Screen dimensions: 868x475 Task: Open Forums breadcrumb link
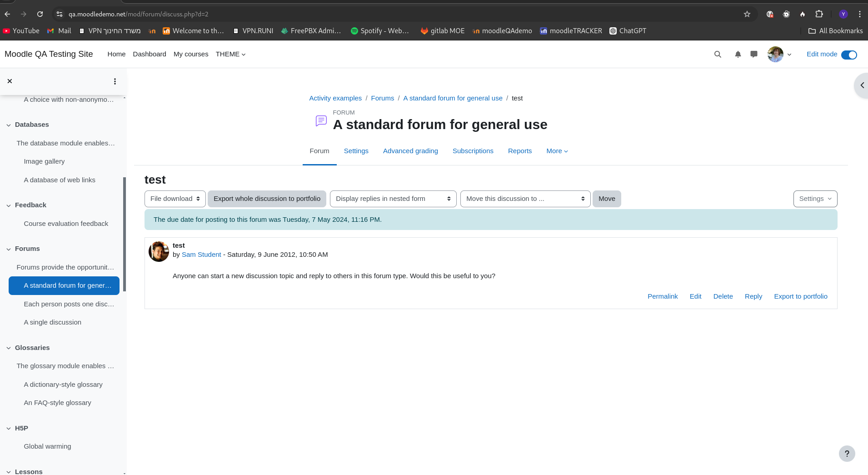(x=382, y=98)
